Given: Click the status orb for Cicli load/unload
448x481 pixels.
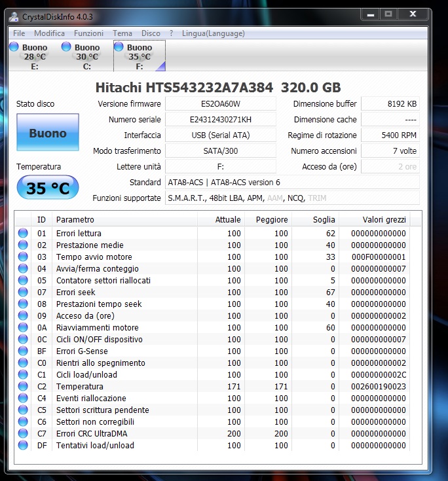Looking at the screenshot, I should tap(23, 374).
